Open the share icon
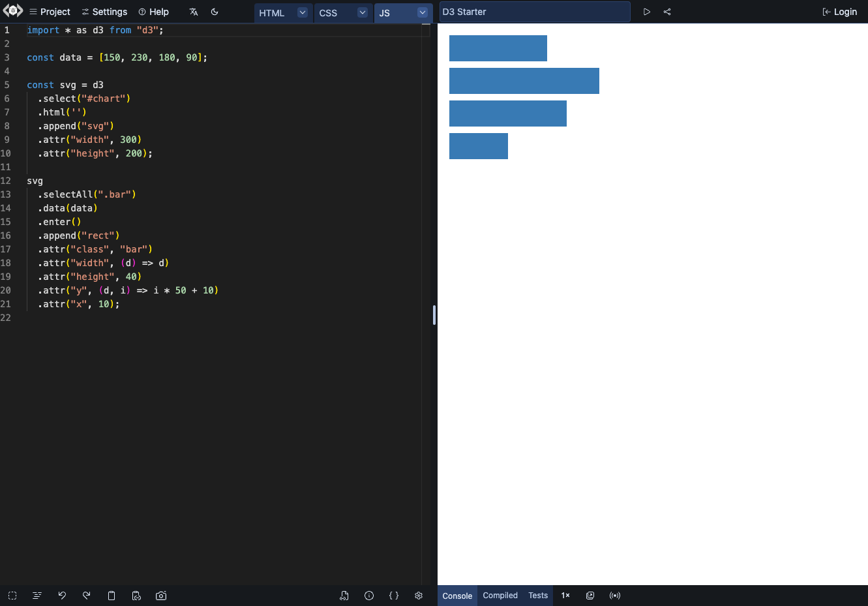The width and height of the screenshot is (868, 606). click(x=667, y=12)
